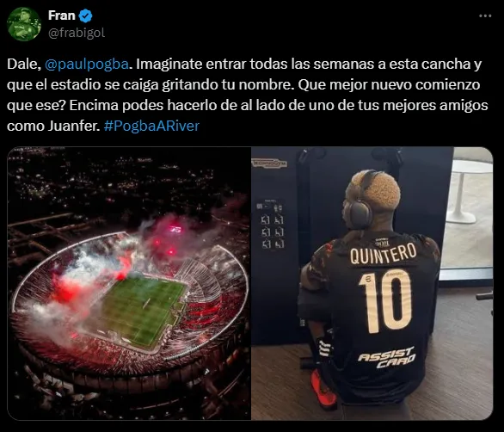Open the aerial stadium photo
Viewport: 504px width, 432px height.
pyautogui.click(x=129, y=283)
